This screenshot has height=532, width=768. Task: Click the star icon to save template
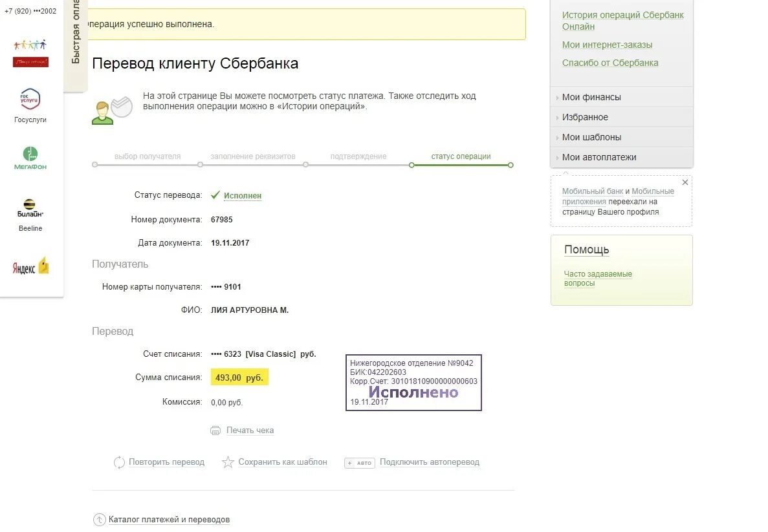pos(228,462)
